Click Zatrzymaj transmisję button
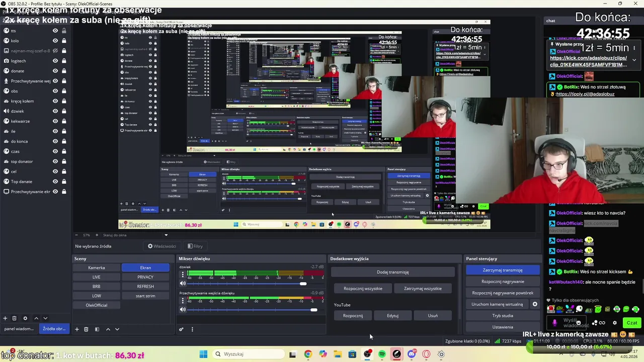The image size is (644, 362). [503, 270]
